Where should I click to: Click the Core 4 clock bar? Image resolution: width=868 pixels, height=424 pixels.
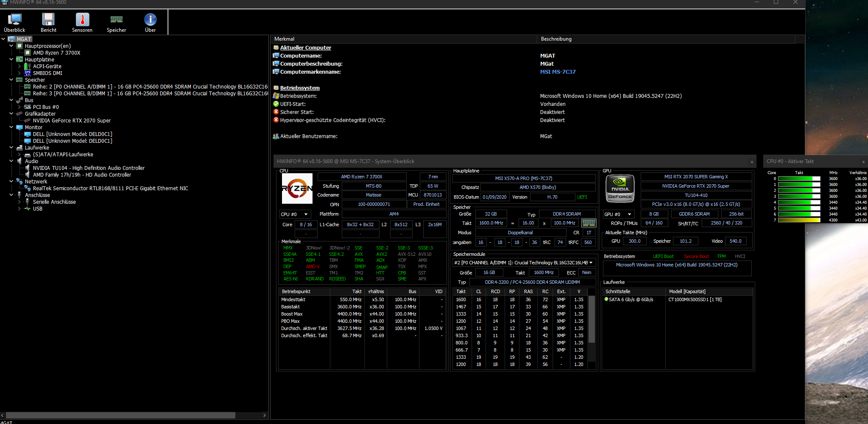[799, 202]
